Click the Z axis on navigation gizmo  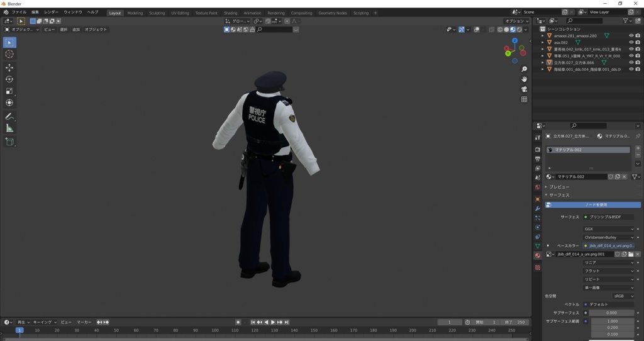click(x=514, y=41)
